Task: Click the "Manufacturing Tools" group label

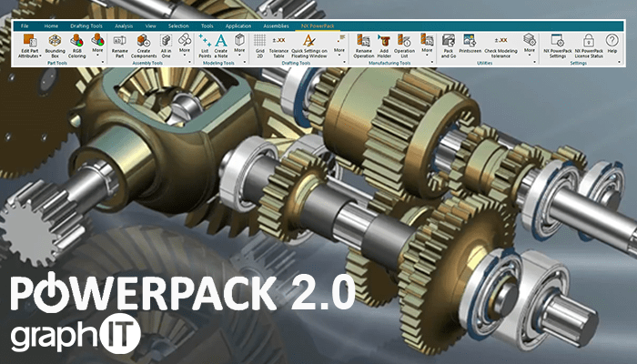Action: [389, 63]
